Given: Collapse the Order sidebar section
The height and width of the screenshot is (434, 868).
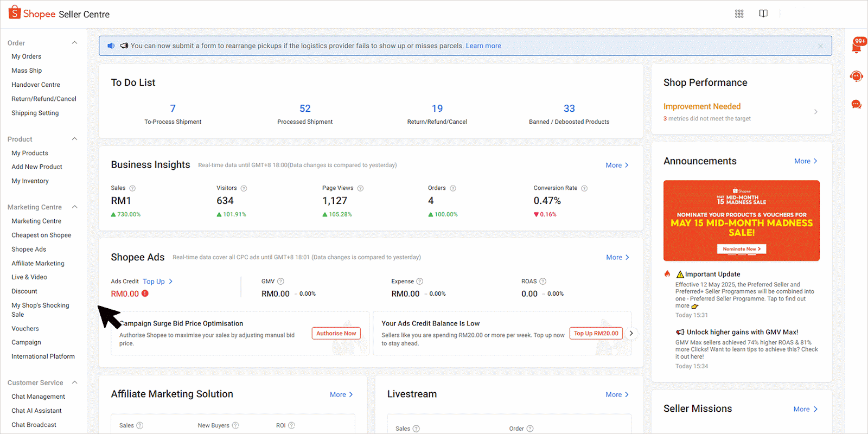Looking at the screenshot, I should coord(74,43).
